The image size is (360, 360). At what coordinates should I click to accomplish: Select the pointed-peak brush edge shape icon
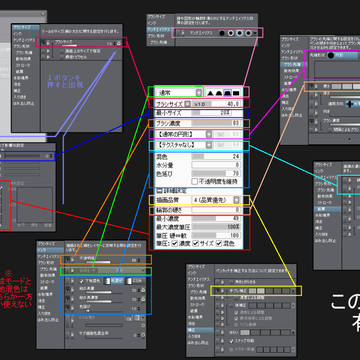click(x=210, y=93)
